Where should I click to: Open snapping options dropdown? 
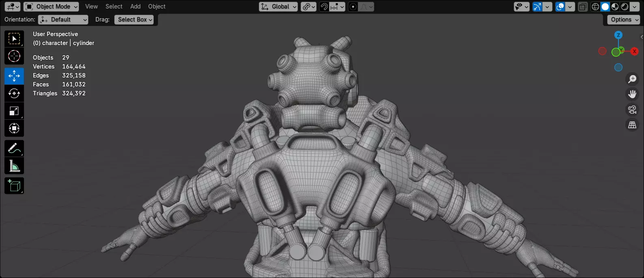[337, 6]
